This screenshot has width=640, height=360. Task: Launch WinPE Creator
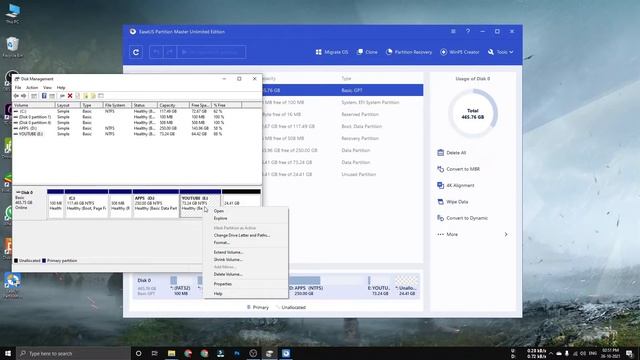(460, 52)
